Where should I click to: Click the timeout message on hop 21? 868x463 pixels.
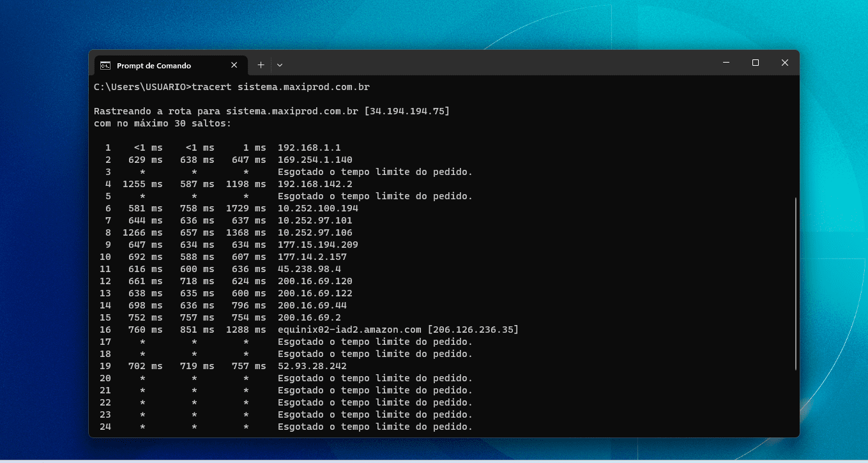click(x=375, y=390)
